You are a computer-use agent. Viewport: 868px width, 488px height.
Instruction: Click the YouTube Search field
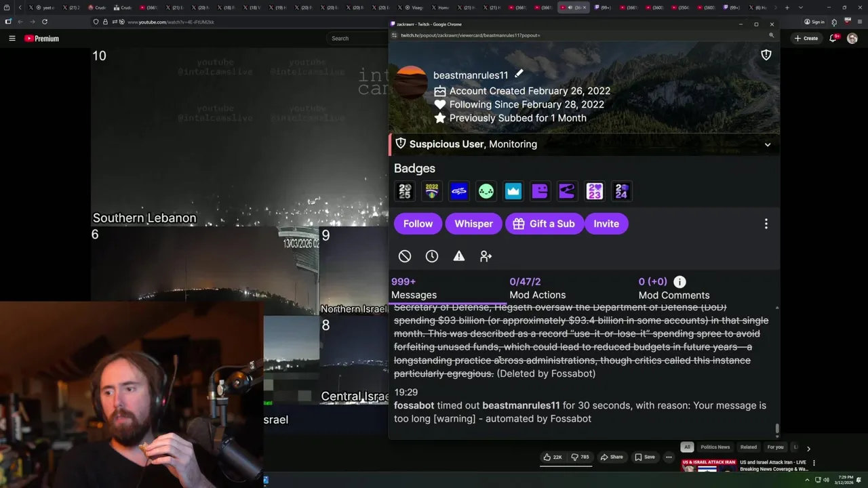point(357,39)
